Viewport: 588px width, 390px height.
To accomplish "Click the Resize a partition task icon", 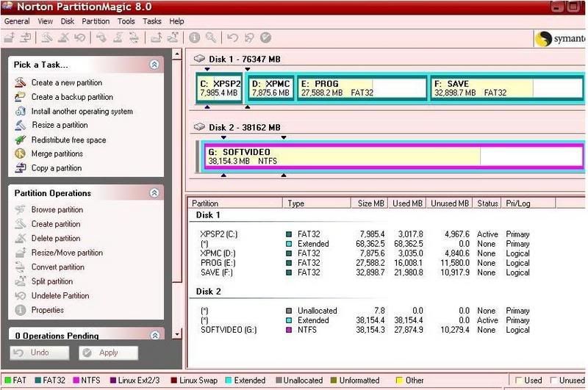I will click(x=21, y=125).
